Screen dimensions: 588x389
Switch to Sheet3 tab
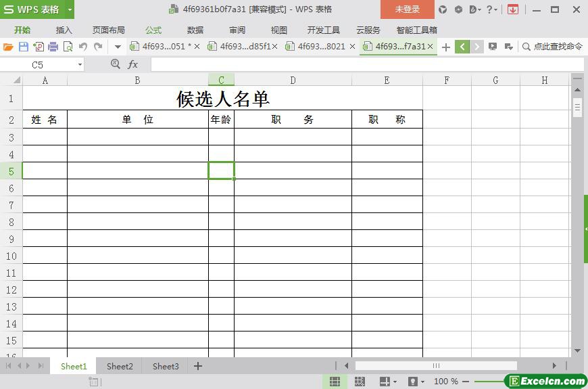tap(166, 366)
